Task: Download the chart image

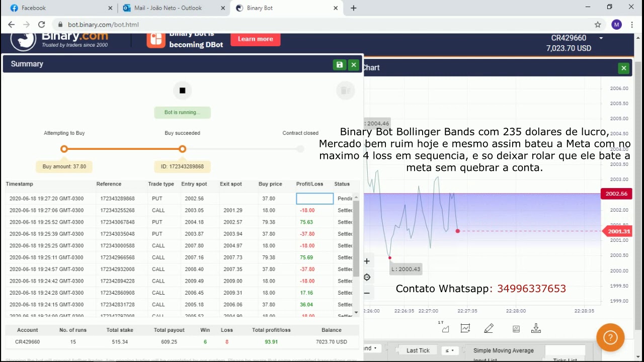Action: 536,328
